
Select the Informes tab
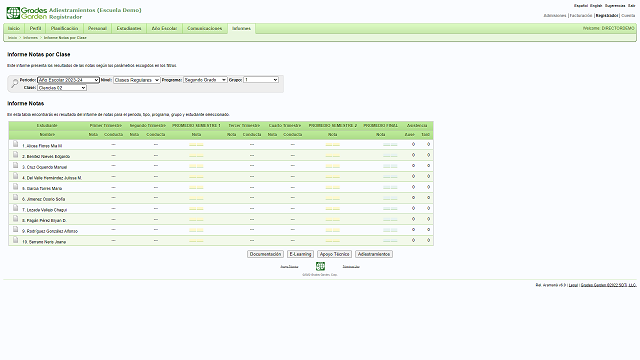click(241, 29)
